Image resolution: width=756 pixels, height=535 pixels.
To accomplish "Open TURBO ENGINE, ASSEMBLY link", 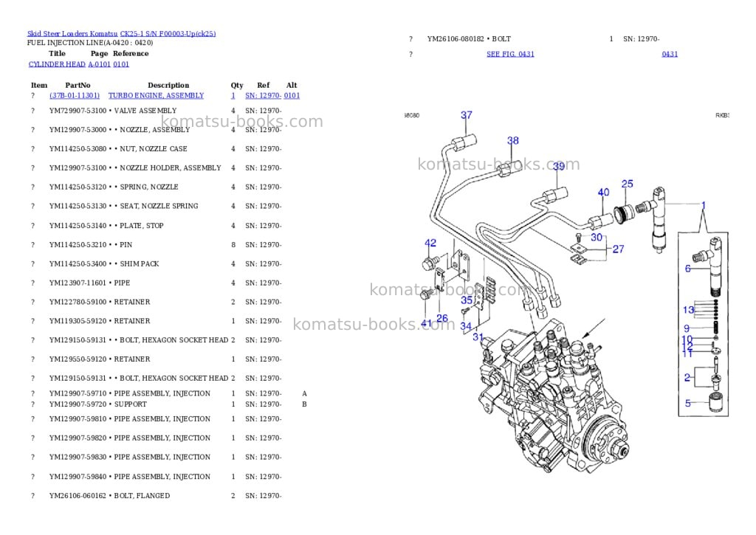I will tap(156, 95).
